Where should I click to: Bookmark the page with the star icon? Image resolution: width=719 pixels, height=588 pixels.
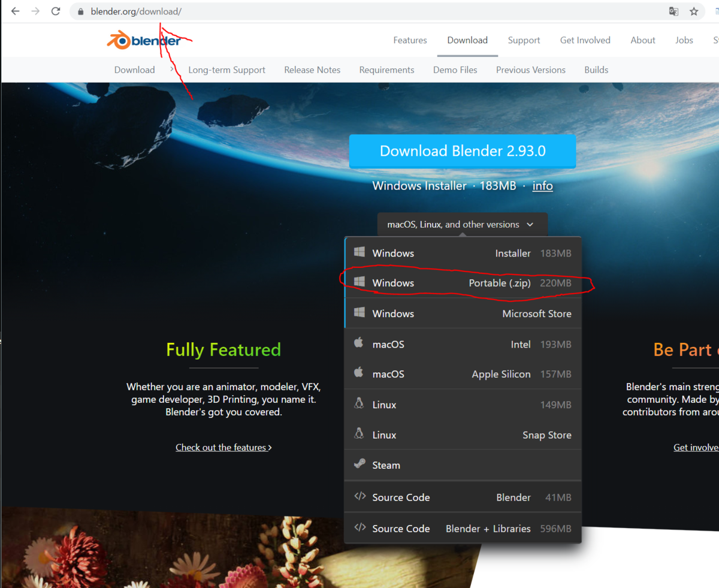[x=694, y=11]
